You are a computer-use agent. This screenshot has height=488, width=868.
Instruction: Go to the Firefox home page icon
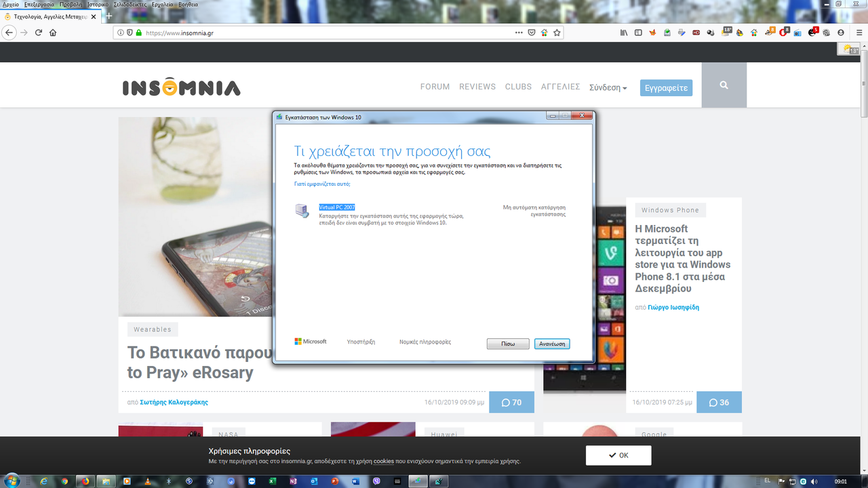point(53,33)
